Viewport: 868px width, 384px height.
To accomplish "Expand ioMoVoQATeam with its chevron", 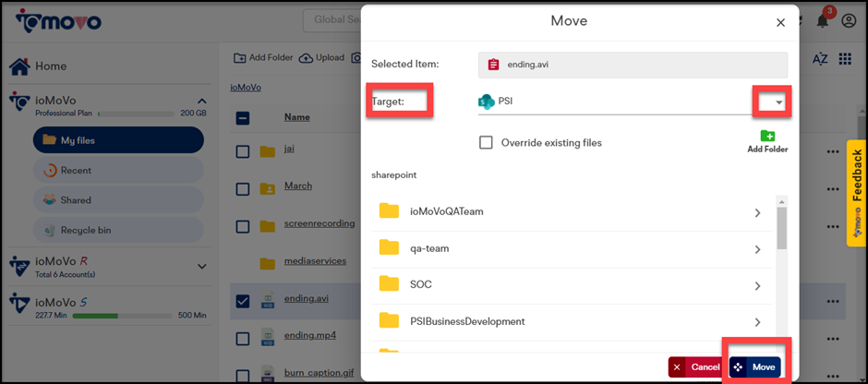I will (758, 213).
